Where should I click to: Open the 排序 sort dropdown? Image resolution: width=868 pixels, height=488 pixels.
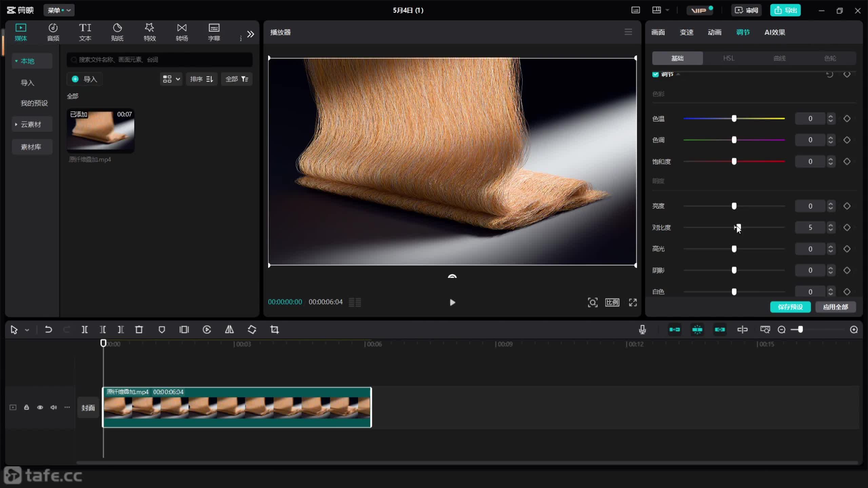pyautogui.click(x=202, y=79)
